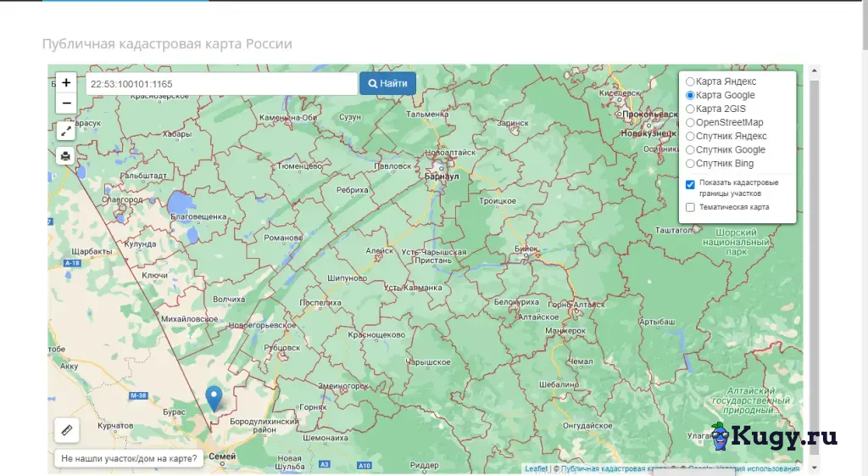868x476 pixels.
Task: Click the Онгудайское label on map
Action: point(587,426)
